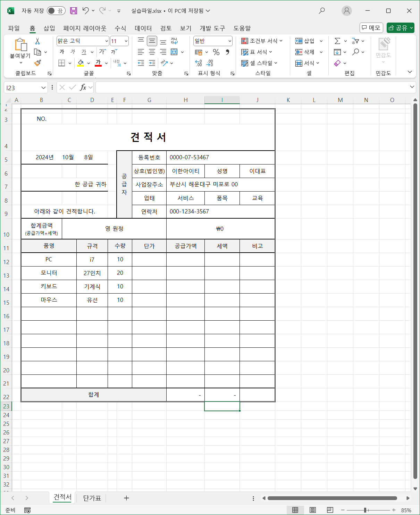Image resolution: width=420 pixels, height=515 pixels.
Task: Switch to 개발 도구 ribbon tab
Action: pyautogui.click(x=212, y=28)
